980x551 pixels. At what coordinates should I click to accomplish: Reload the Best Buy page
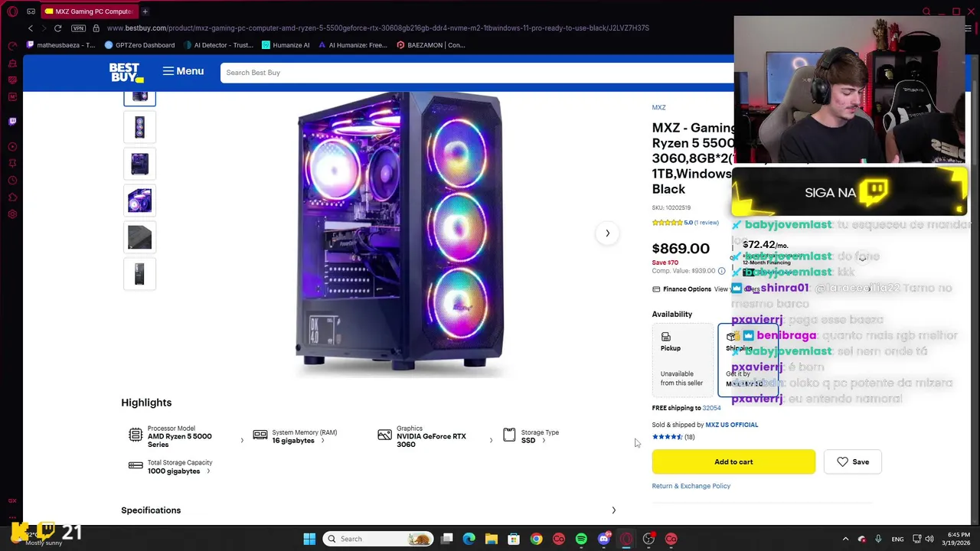pyautogui.click(x=57, y=28)
